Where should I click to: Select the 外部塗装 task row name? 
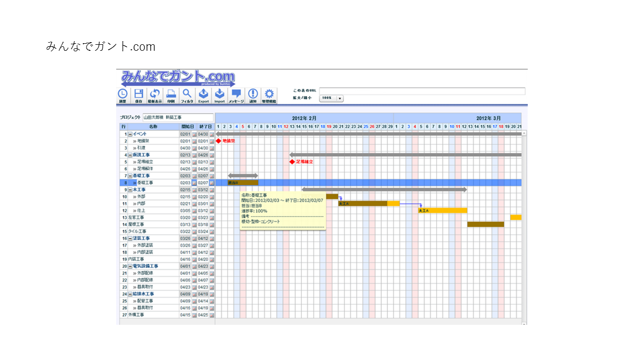click(145, 245)
